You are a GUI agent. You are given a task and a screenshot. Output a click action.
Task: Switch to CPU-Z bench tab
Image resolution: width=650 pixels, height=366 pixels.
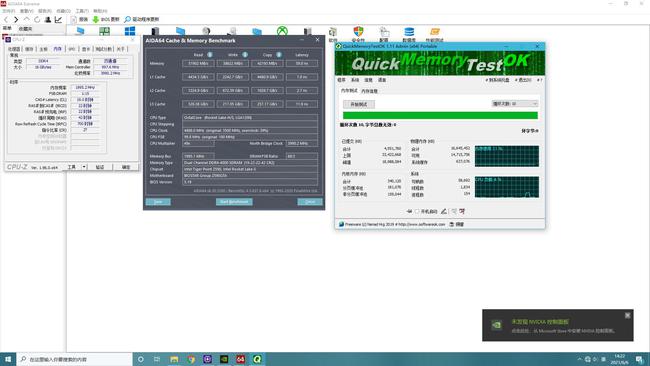click(104, 49)
